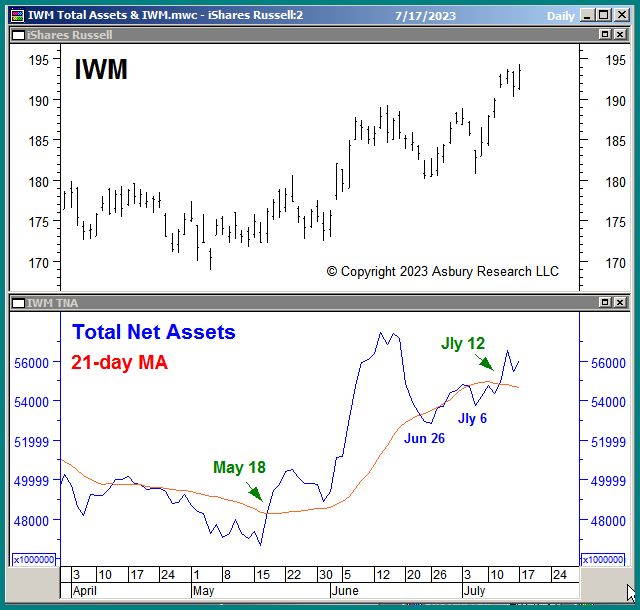Image resolution: width=640 pixels, height=610 pixels.
Task: Click the Daily periodicity label in title bar
Action: tap(560, 17)
